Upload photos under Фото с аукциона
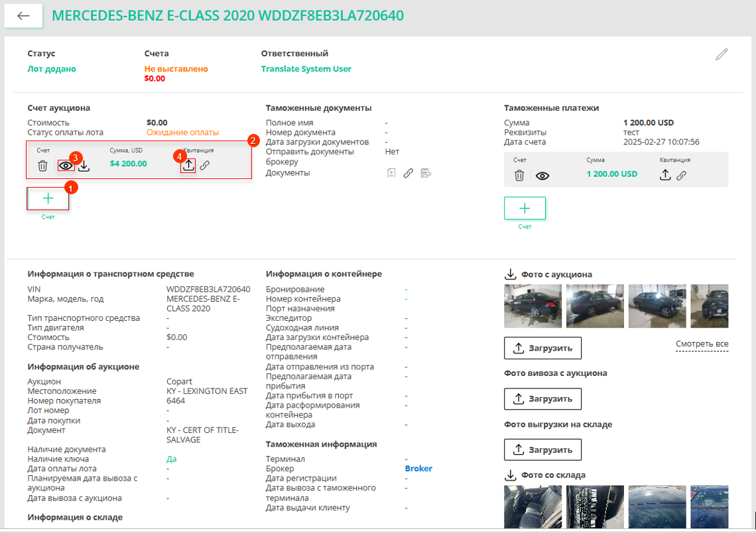Screen dimensions: 756x533 click(542, 348)
